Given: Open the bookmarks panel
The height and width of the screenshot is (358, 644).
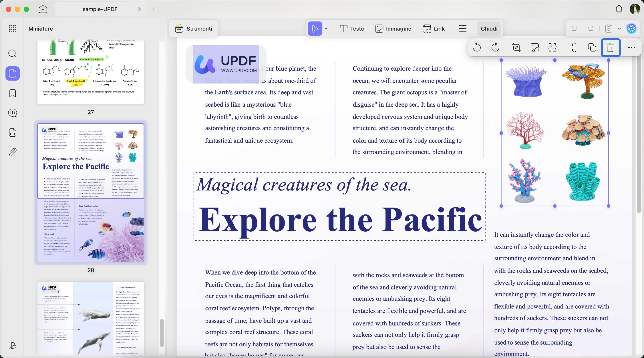Looking at the screenshot, I should point(12,93).
